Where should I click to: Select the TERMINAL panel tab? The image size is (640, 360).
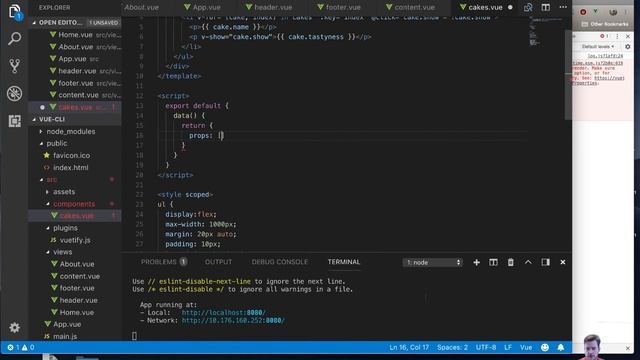coord(344,262)
